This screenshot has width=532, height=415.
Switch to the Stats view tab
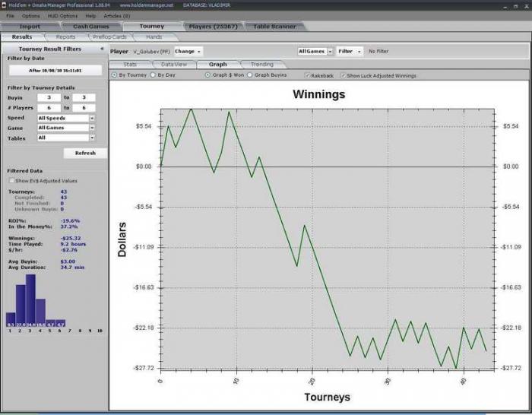tap(130, 64)
